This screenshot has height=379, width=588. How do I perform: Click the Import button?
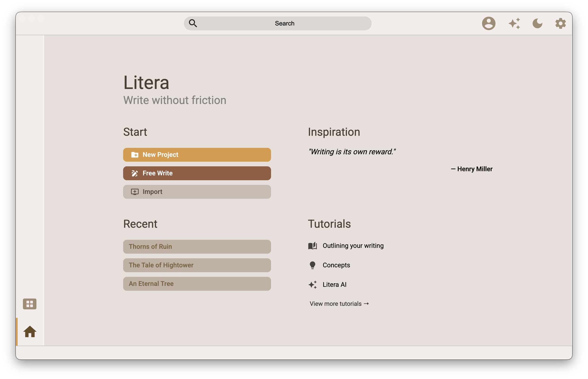[x=197, y=192]
